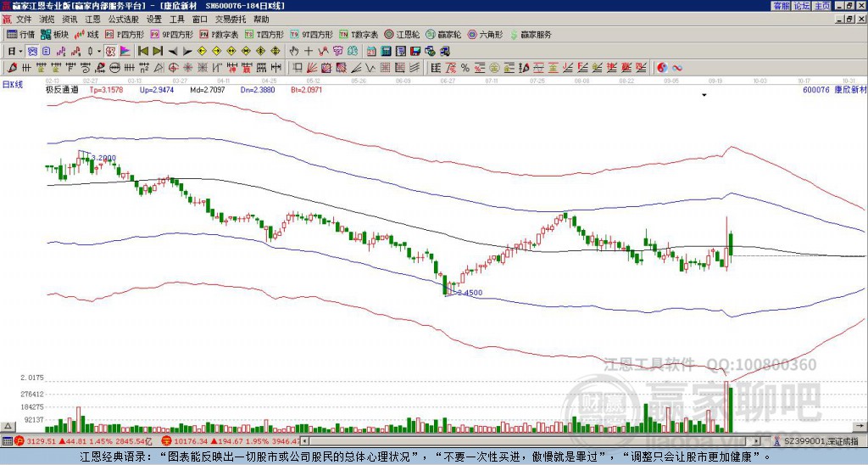Viewport: 868px width, 465px height.
Task: Click the 日K线 chart label
Action: (12, 84)
